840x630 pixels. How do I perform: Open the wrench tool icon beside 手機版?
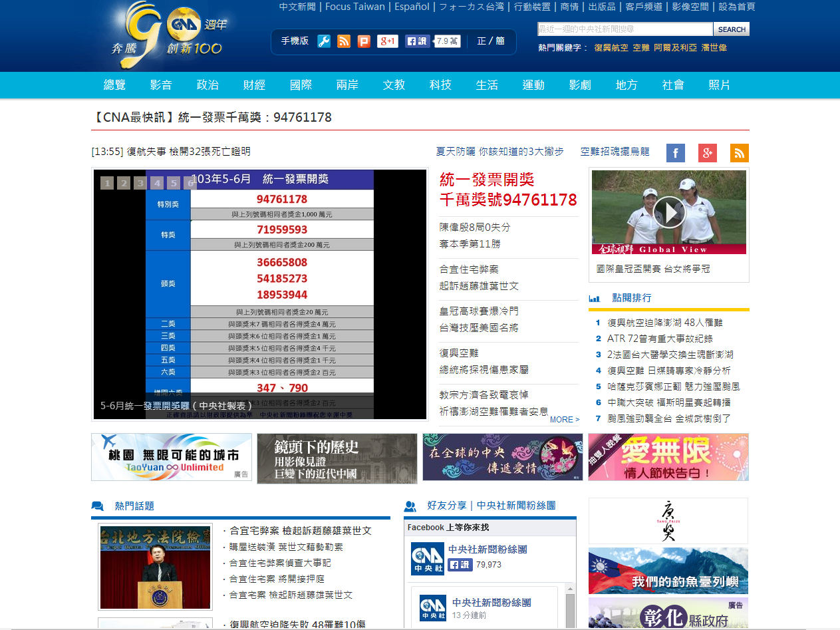tap(324, 41)
